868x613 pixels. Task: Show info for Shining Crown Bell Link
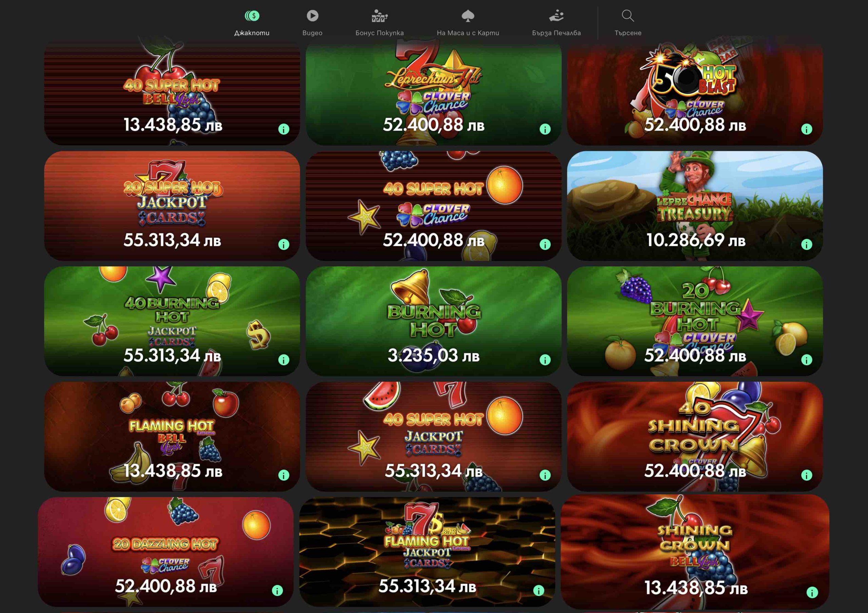coord(812,592)
